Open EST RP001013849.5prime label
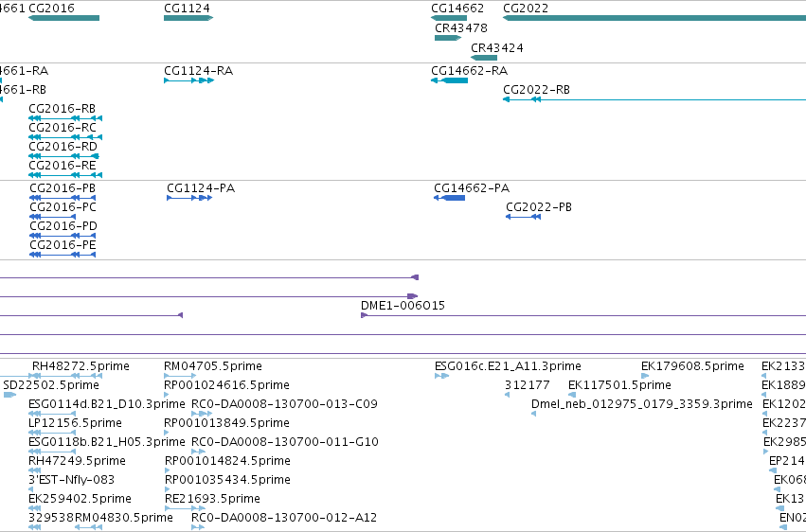Screen dimensions: 806x532 [x=226, y=423]
